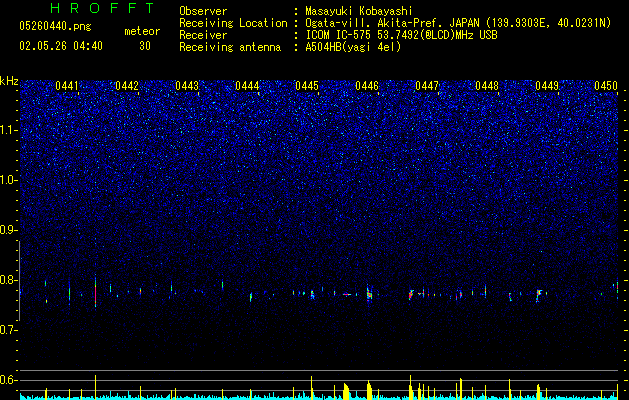Click the 0448 time marker
Viewport: 629px width, 400px height.
(487, 86)
